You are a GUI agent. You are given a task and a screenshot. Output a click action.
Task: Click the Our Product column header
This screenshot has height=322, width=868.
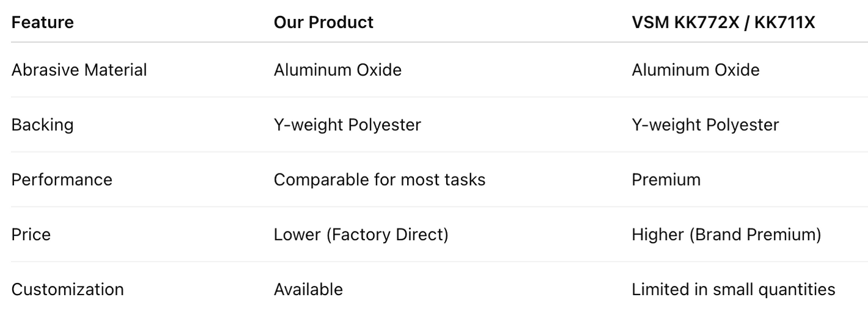323,23
